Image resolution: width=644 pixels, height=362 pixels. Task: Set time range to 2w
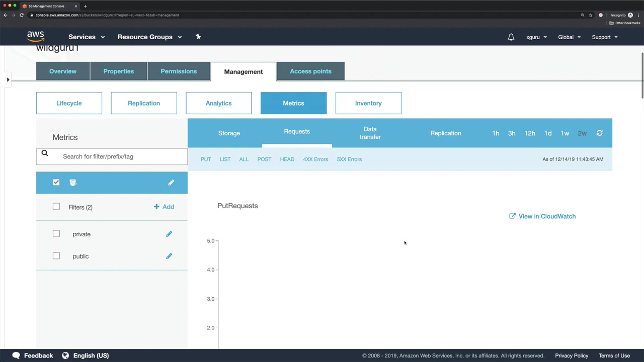582,133
